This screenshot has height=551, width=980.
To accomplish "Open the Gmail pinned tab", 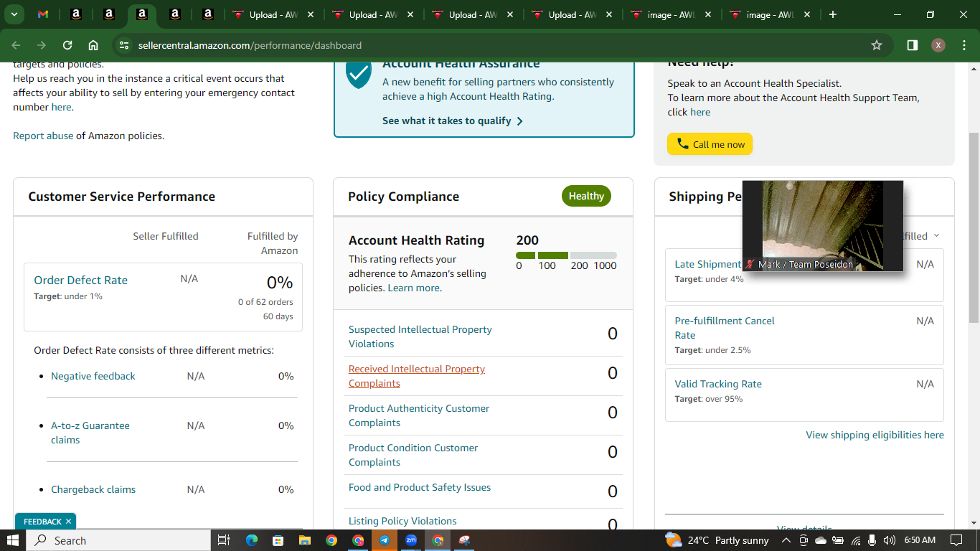I will 43,14.
